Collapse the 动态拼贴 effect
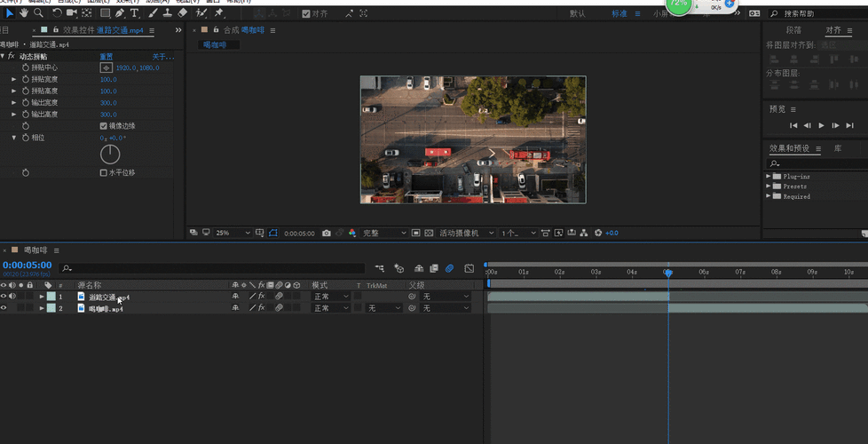This screenshot has height=444, width=868. pyautogui.click(x=3, y=56)
